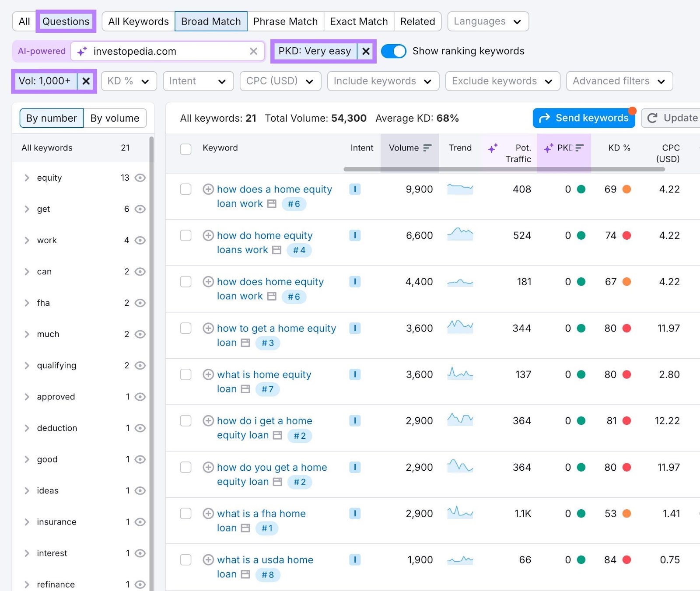Switch to the All Keywords tab
This screenshot has height=591, width=700.
(x=137, y=21)
